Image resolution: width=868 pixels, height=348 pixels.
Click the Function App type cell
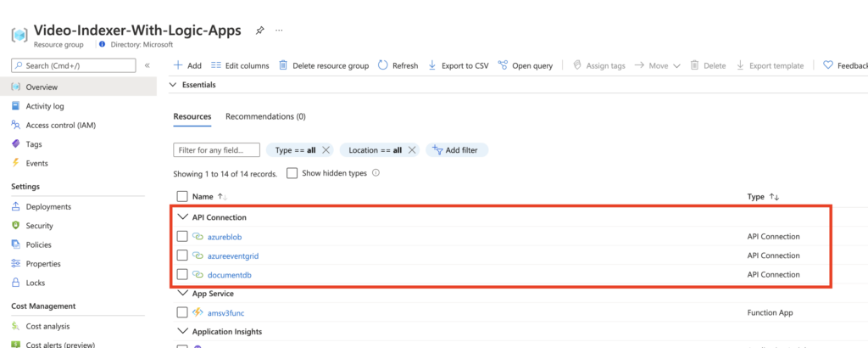click(770, 312)
